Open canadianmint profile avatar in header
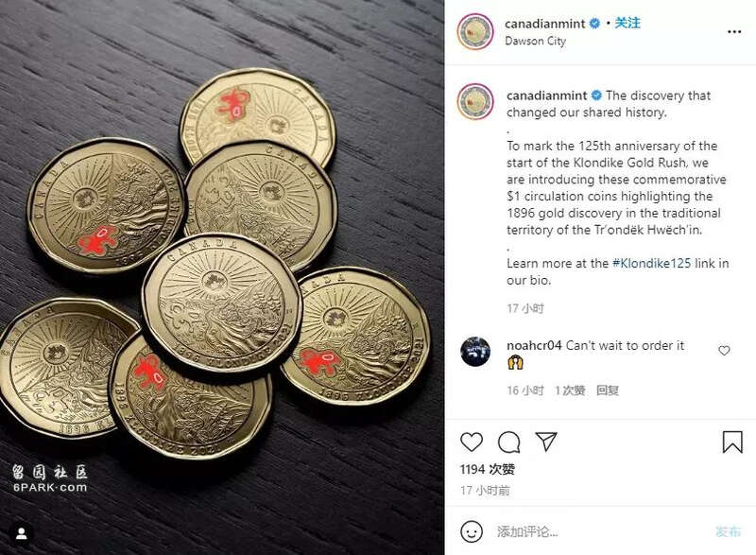Screen dimensions: 756x555 coord(475,32)
